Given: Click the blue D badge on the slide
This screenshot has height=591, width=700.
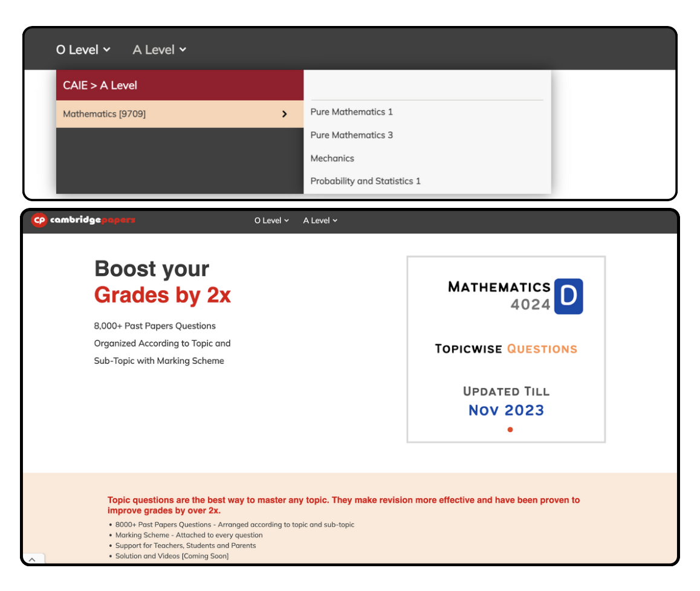Looking at the screenshot, I should click(x=568, y=296).
